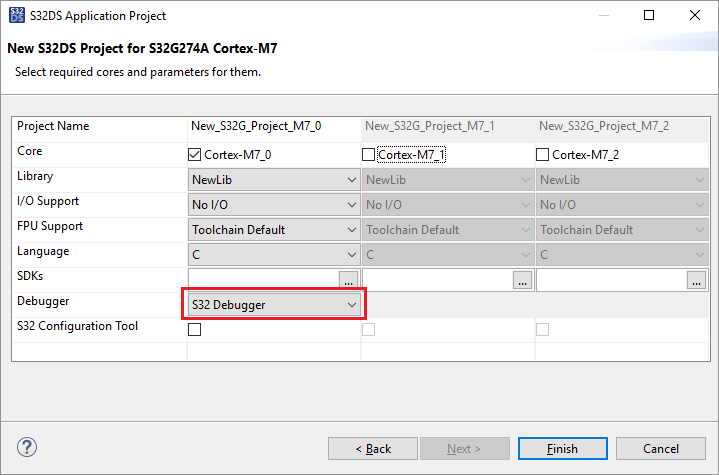719x475 pixels.
Task: Click the SDKs text field for M7_0
Action: pos(263,281)
